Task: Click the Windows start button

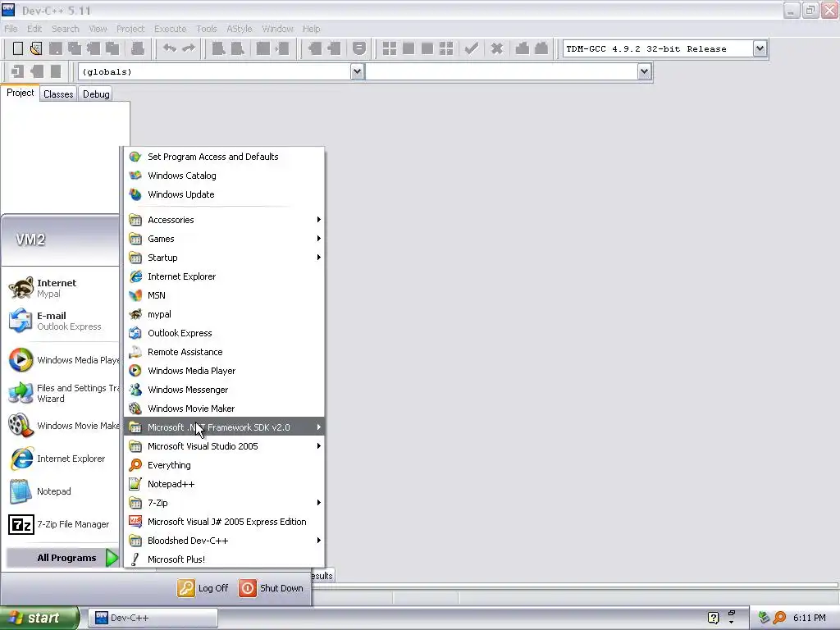Action: click(39, 618)
